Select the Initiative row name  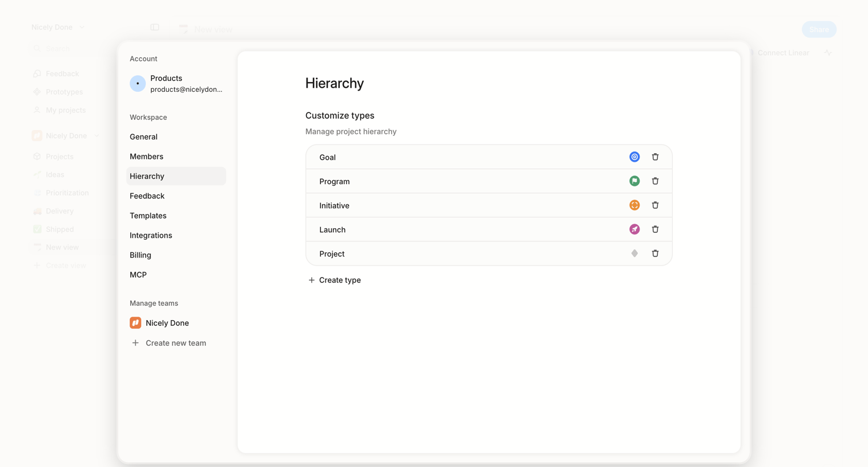[334, 205]
